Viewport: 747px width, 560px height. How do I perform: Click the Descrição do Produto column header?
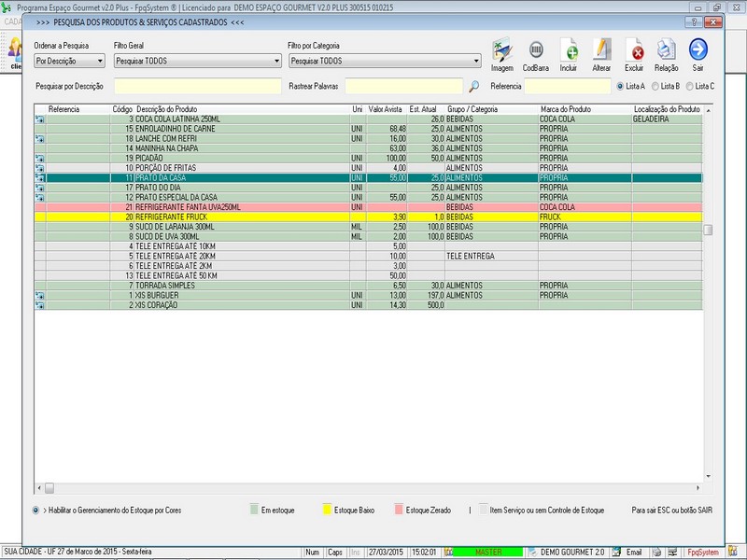click(167, 109)
